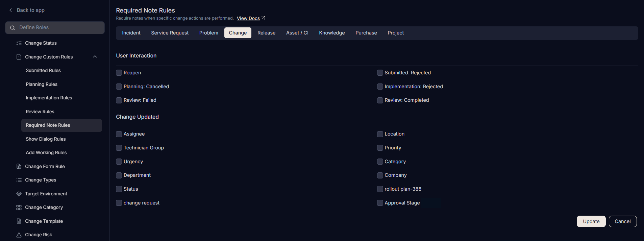Viewport: 644px width, 241px height.
Task: Click the Cancel button
Action: point(622,221)
